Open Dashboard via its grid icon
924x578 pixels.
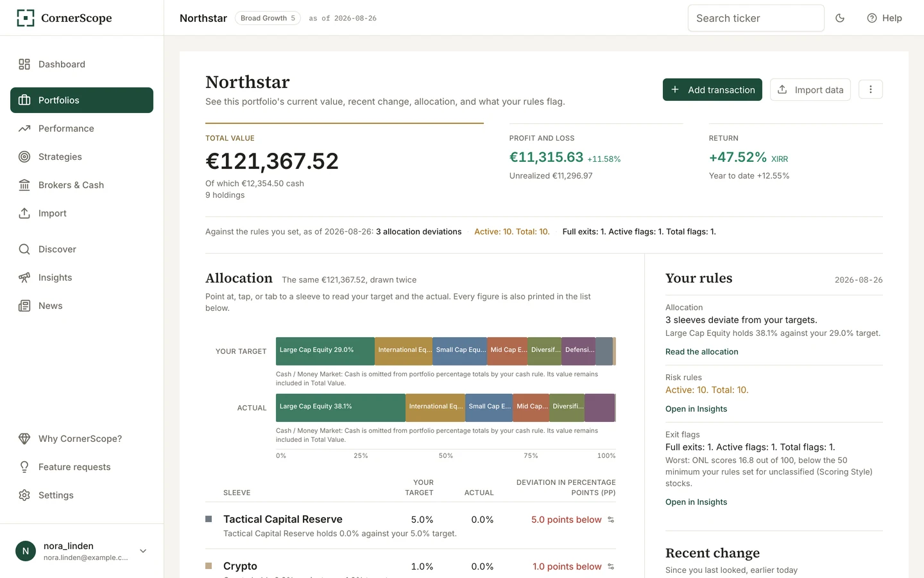pos(24,64)
